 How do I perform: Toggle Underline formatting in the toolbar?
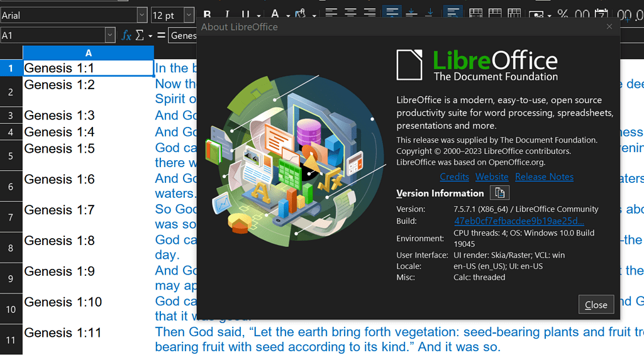click(246, 15)
